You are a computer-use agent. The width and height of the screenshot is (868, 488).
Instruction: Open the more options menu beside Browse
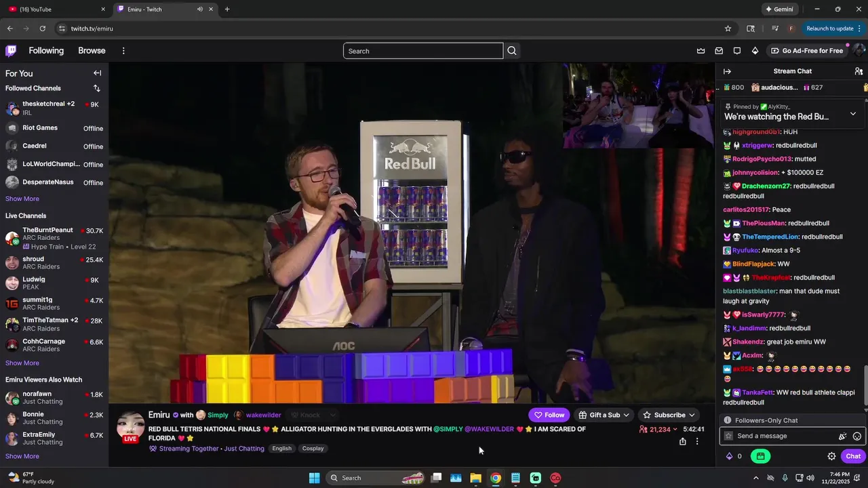(123, 51)
